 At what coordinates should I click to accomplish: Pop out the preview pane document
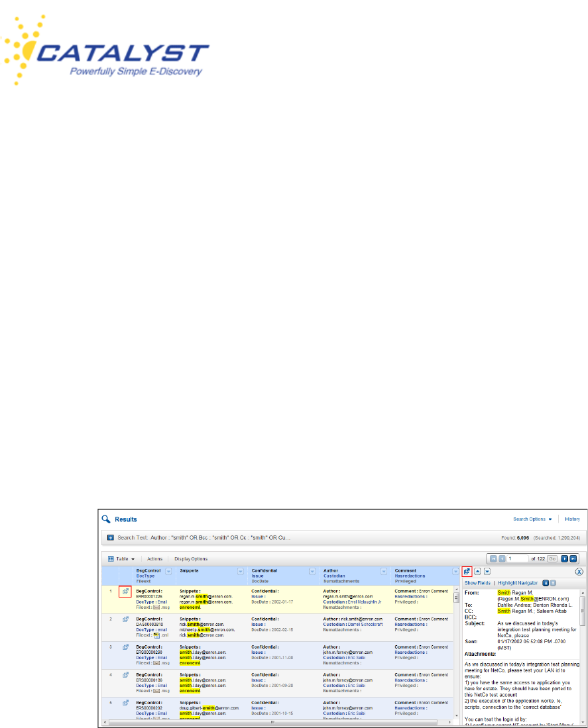point(467,572)
